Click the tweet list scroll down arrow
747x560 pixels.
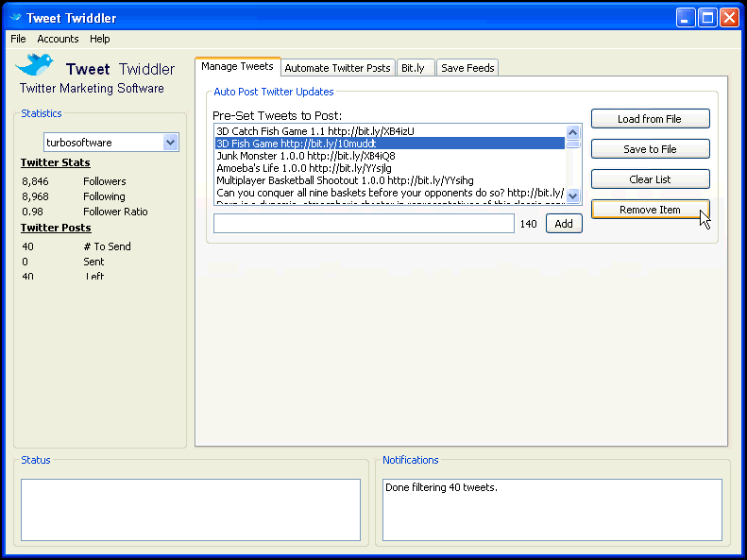572,195
